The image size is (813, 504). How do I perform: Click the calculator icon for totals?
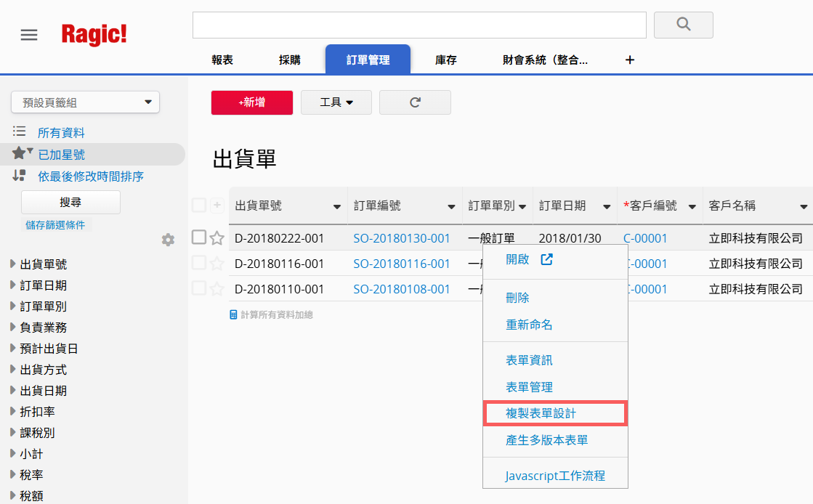[233, 315]
